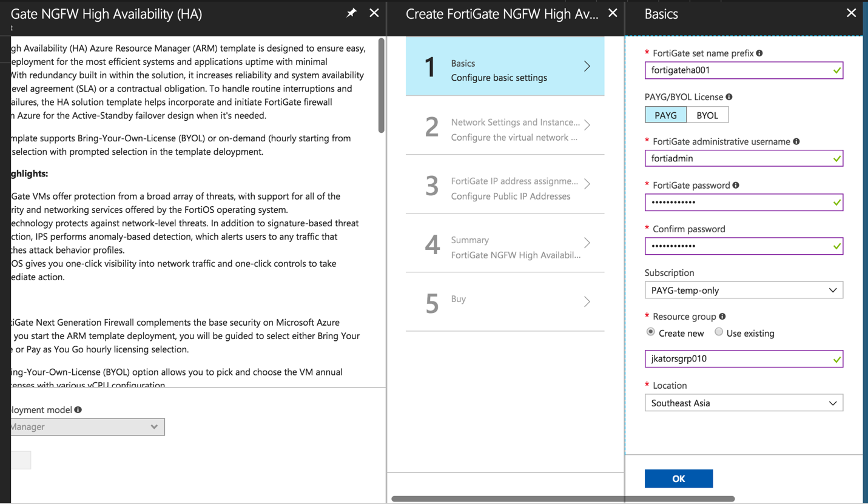This screenshot has height=504, width=868.
Task: Click info icon beside FortiGate set name prefix
Action: pyautogui.click(x=759, y=53)
